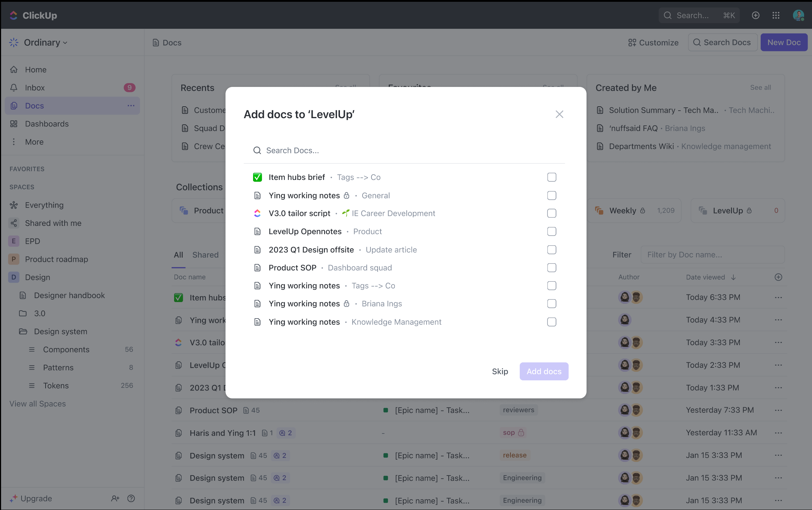Click the New Doc button
Screen dimensions: 812x510
click(784, 42)
